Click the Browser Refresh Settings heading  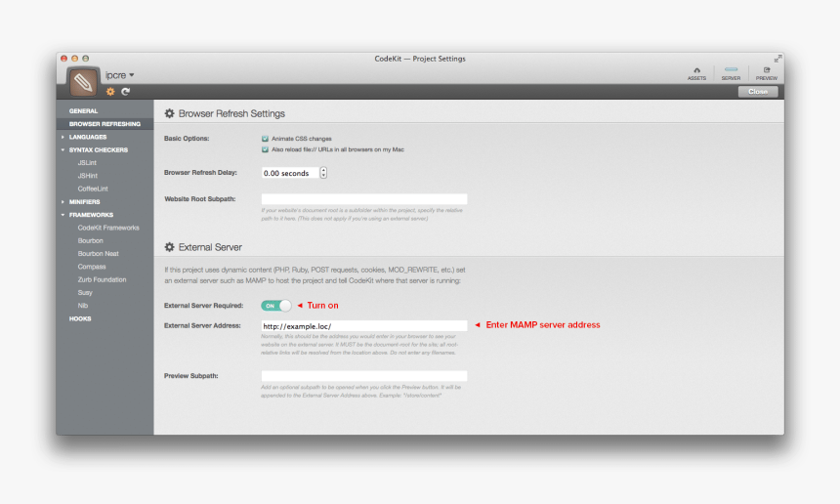coord(231,113)
